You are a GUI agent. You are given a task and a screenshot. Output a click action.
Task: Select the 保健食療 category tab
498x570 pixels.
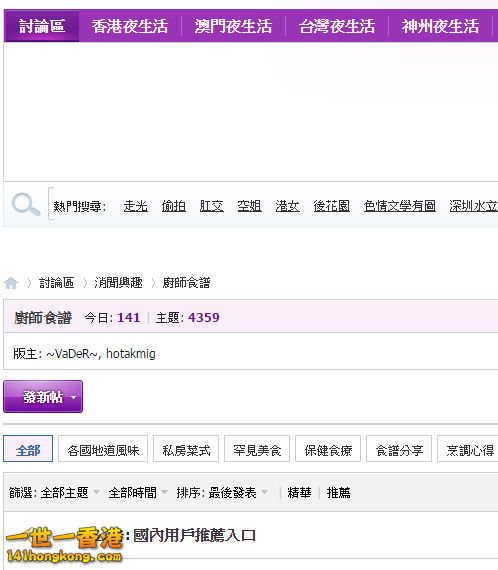[x=328, y=449]
